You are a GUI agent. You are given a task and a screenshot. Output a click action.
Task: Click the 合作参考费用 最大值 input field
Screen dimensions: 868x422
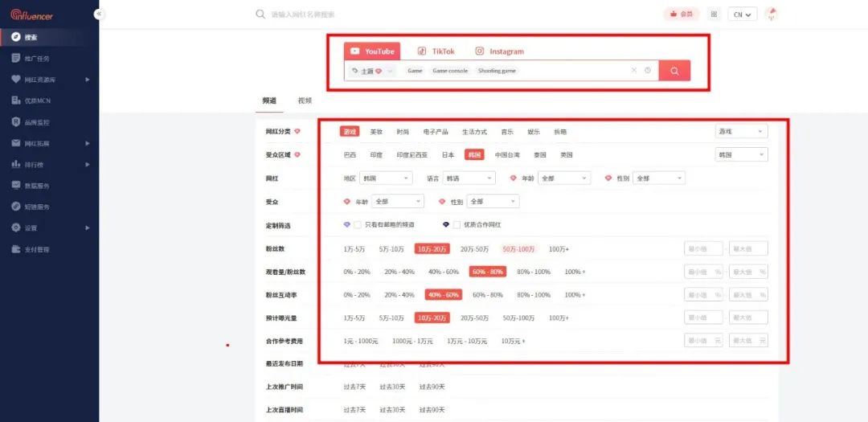pyautogui.click(x=748, y=341)
